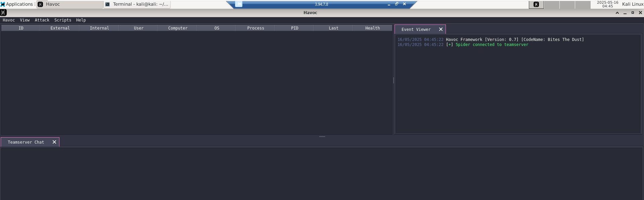Open the View menu
Image resolution: width=644 pixels, height=200 pixels.
pos(25,20)
